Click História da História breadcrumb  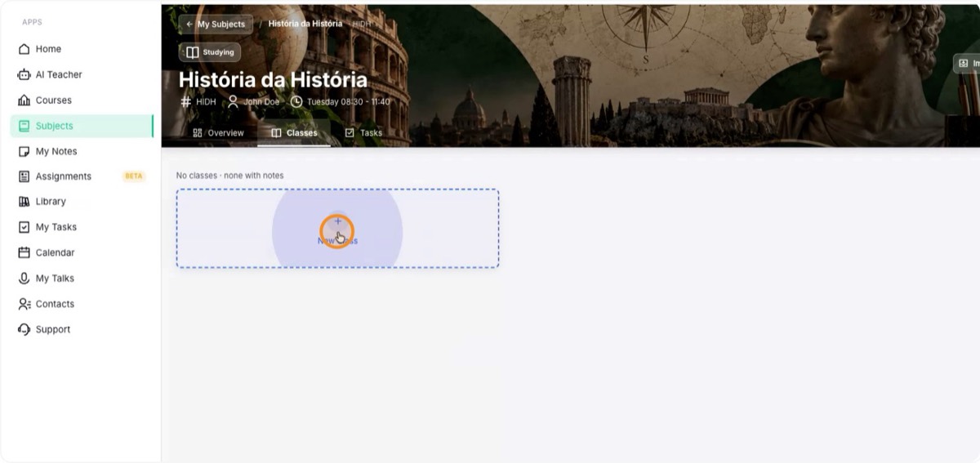pyautogui.click(x=305, y=24)
